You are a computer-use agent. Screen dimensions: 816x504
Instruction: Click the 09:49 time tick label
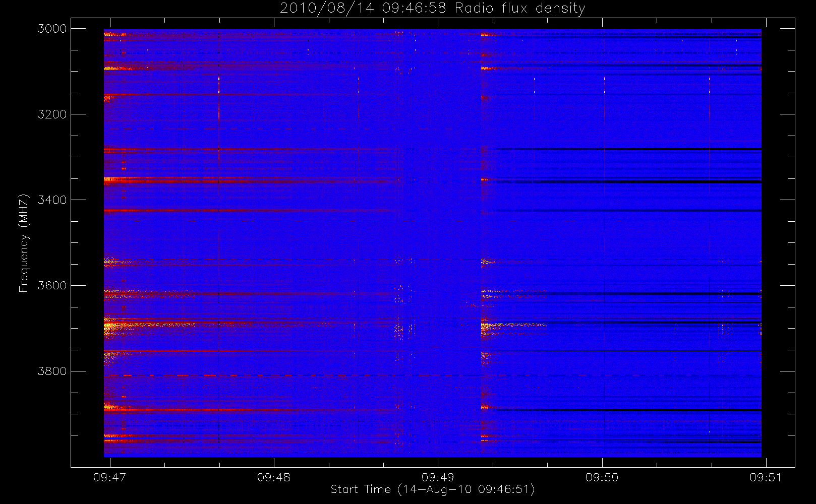[x=438, y=477]
